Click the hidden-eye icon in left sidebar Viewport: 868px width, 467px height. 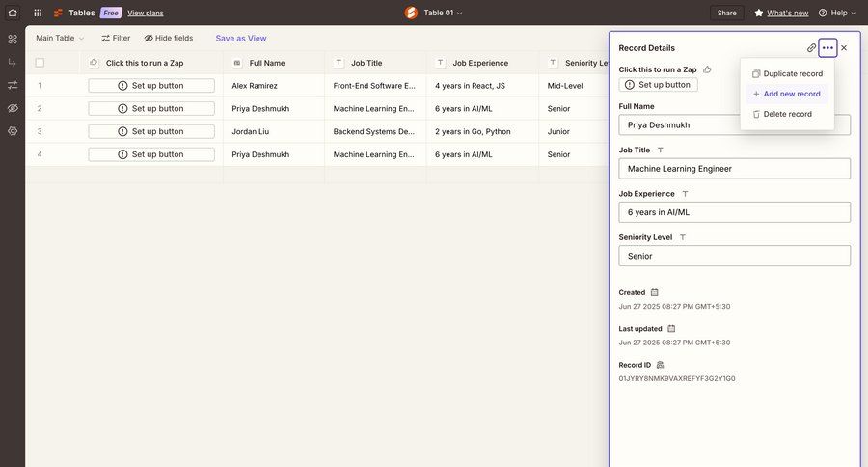[x=13, y=108]
